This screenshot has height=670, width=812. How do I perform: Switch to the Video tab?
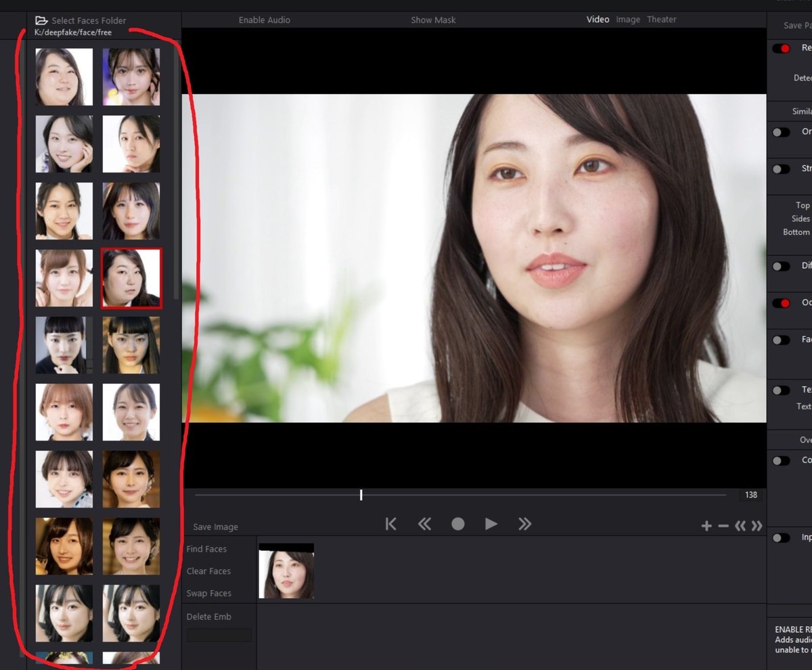click(597, 20)
